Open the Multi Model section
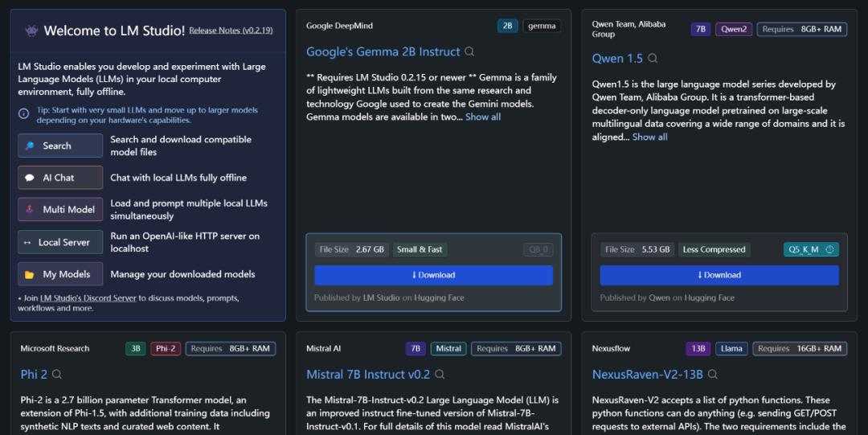The width and height of the screenshot is (868, 435). coord(60,210)
